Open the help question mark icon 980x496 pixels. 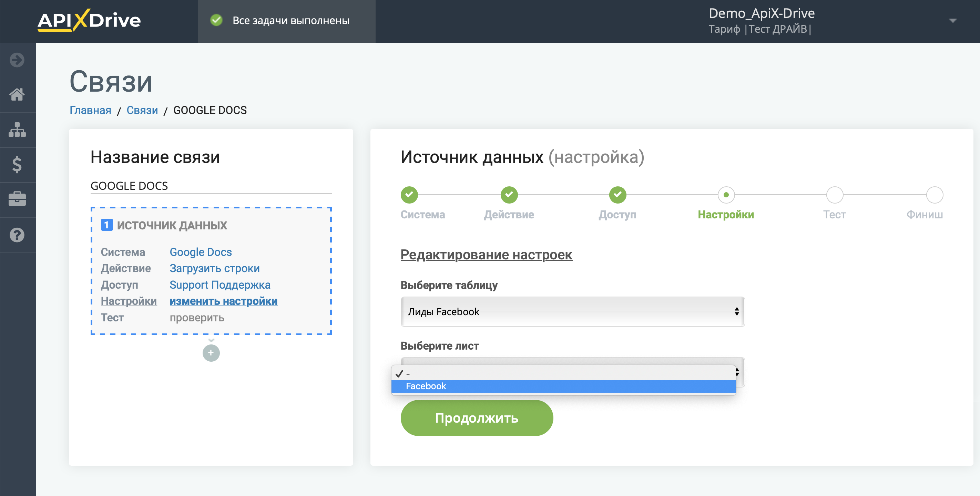coord(17,235)
